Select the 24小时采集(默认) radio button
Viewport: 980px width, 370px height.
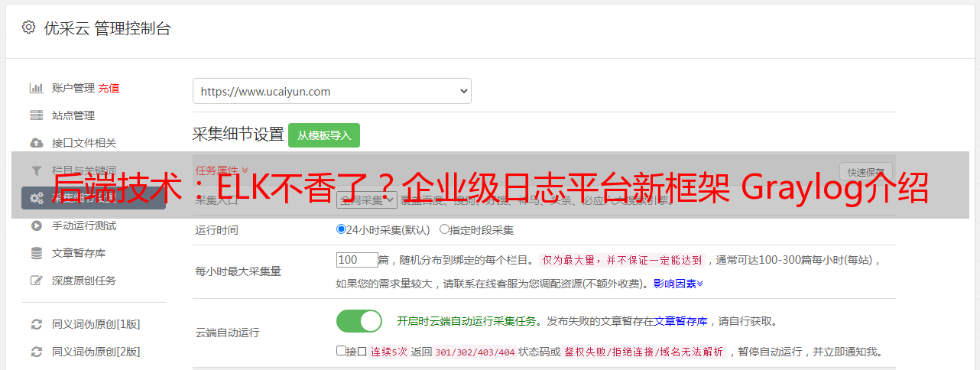pyautogui.click(x=341, y=229)
